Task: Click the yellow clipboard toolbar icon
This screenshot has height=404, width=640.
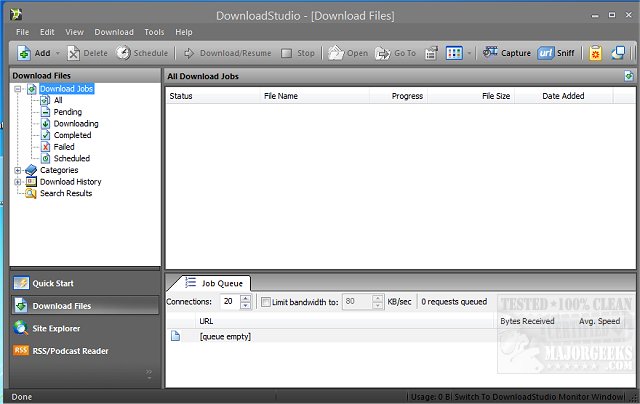Action: 596,53
